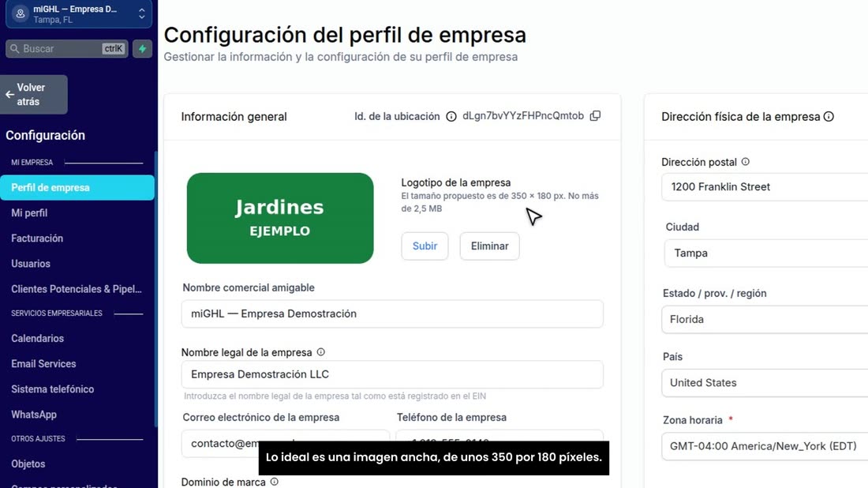Copy the location ID with copy icon
The image size is (868, 488).
(595, 116)
